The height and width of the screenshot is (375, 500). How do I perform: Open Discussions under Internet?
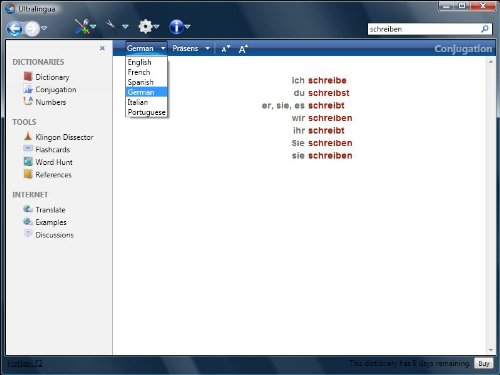(x=55, y=235)
